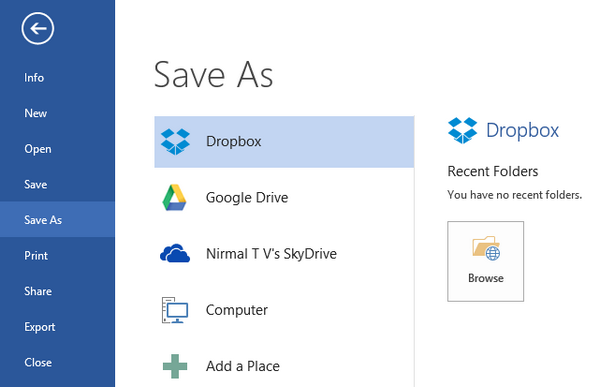
Task: Click the Google Drive triangle icon
Action: (174, 198)
